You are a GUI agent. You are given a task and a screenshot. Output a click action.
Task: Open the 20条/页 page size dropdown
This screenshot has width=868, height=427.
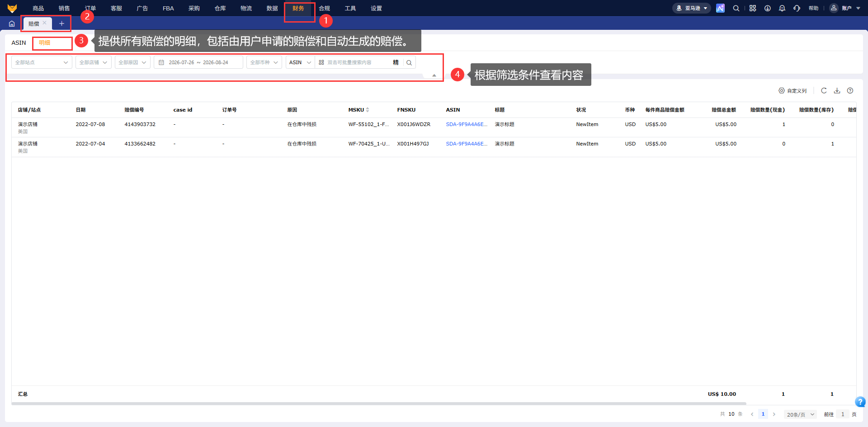pos(800,414)
